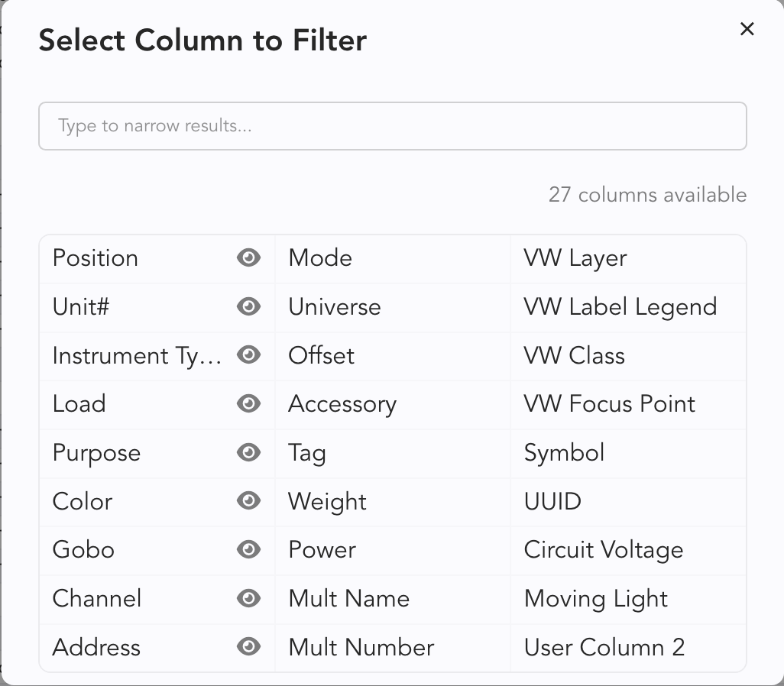This screenshot has width=784, height=686.
Task: Select the Mult Number column
Action: pos(361,647)
